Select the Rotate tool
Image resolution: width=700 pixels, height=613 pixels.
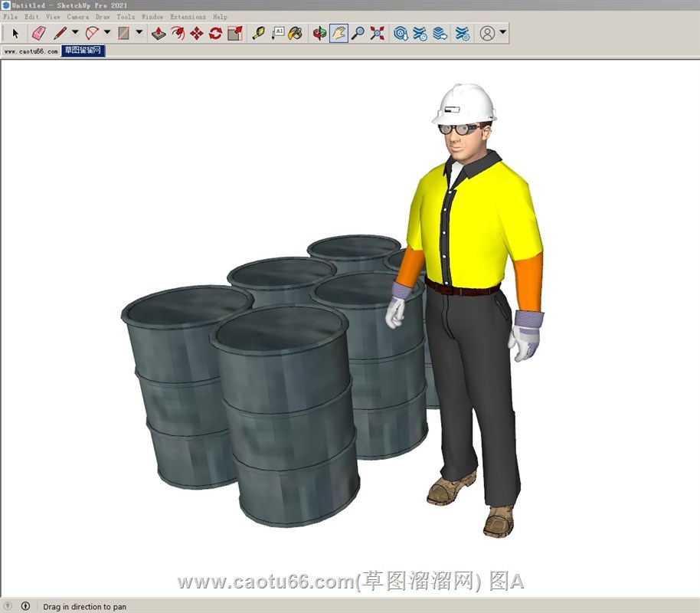pos(216,33)
